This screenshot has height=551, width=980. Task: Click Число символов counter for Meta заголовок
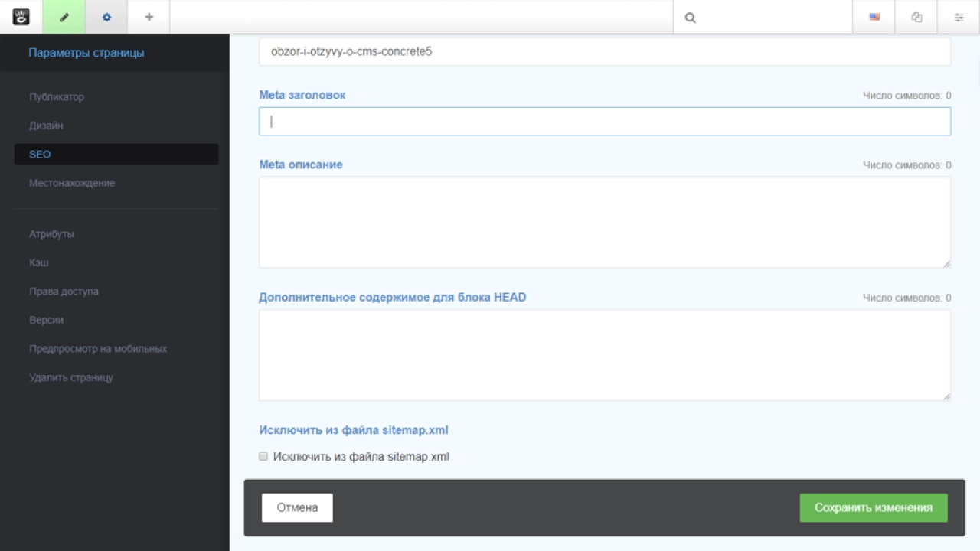906,96
